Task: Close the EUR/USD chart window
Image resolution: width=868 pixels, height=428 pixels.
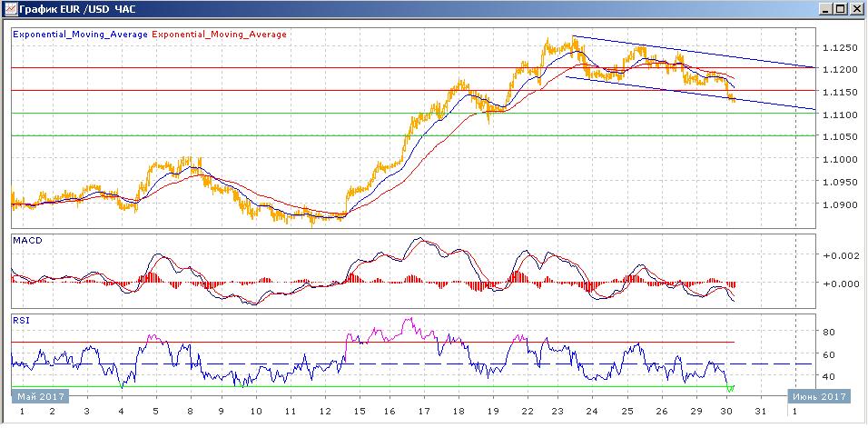Action: (855, 9)
